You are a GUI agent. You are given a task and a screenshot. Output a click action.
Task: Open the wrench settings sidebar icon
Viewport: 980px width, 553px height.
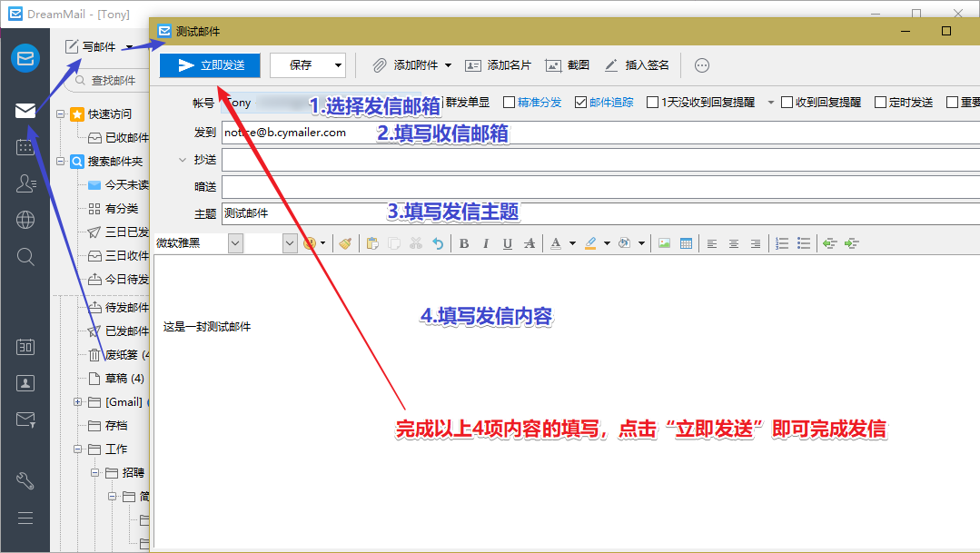point(25,480)
